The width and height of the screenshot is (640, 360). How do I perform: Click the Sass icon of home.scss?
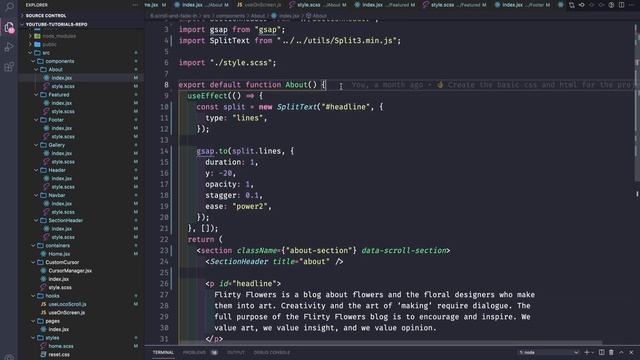pyautogui.click(x=43, y=346)
